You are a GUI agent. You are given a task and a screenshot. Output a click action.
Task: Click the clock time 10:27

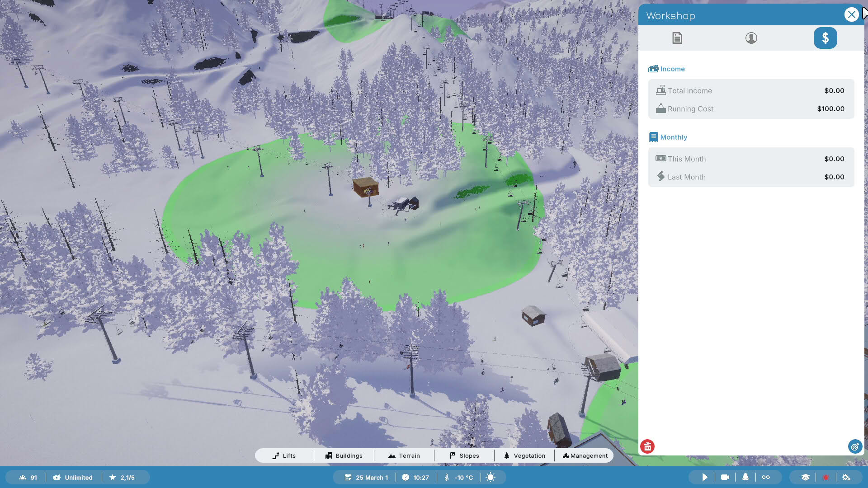pos(415,478)
